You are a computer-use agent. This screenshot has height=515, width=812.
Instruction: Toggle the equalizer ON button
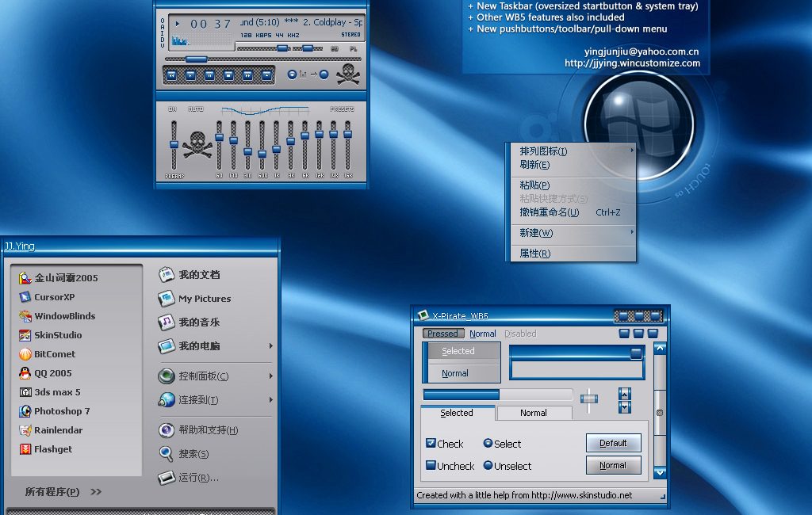click(172, 109)
